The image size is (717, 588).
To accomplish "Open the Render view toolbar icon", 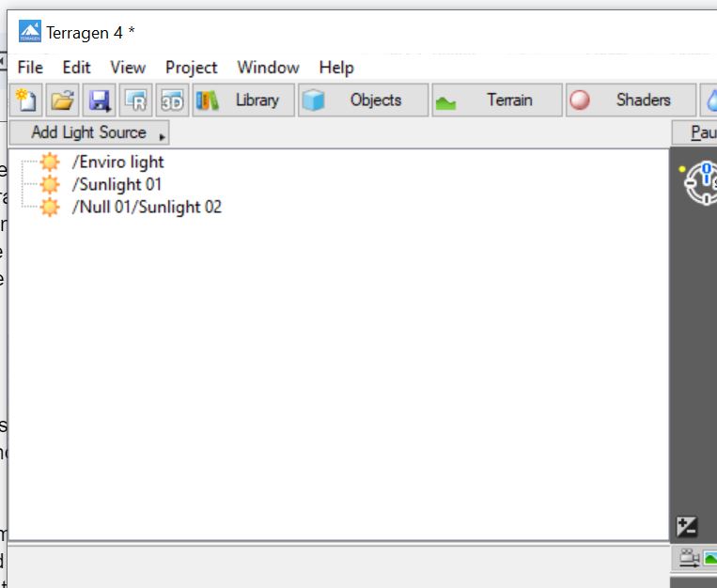I will (136, 101).
